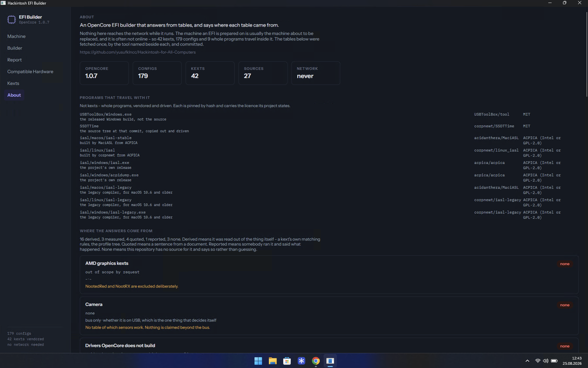Click acidanthera/MaciASL in the iasl-stable row
588x368 pixels.
point(496,138)
